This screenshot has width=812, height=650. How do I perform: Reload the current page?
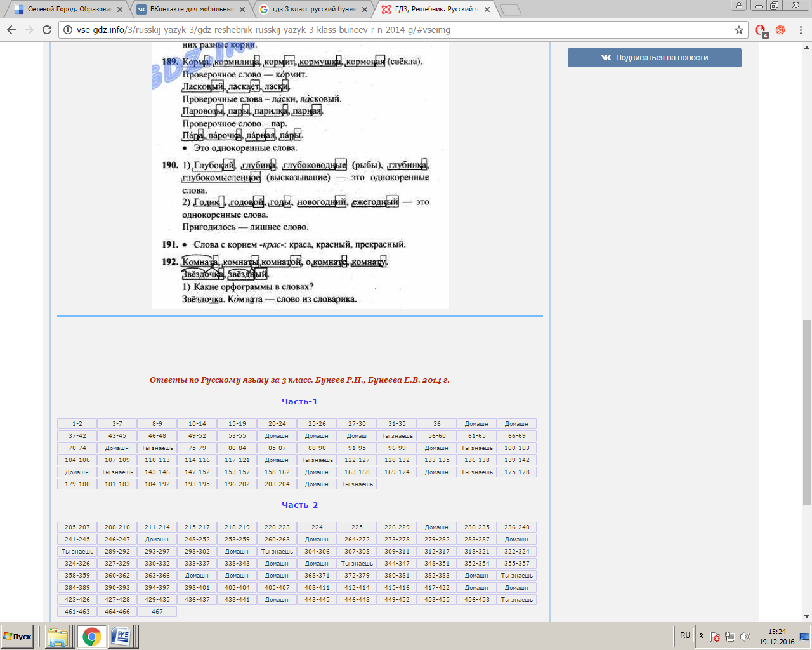(47, 30)
